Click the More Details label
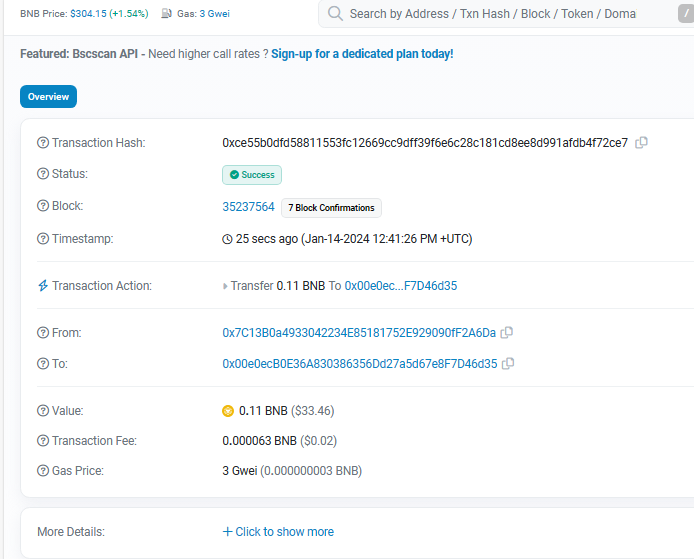Image resolution: width=694 pixels, height=559 pixels. click(71, 532)
